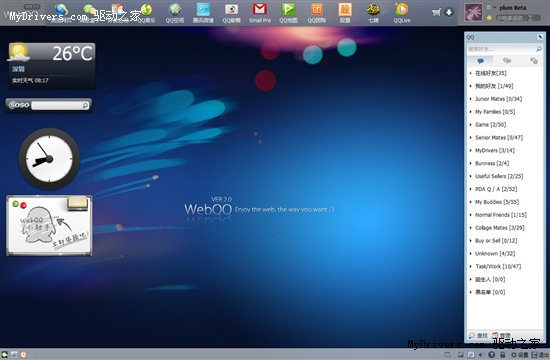Open the QQ邮箱 mail app
The width and height of the screenshot is (550, 360).
click(232, 12)
